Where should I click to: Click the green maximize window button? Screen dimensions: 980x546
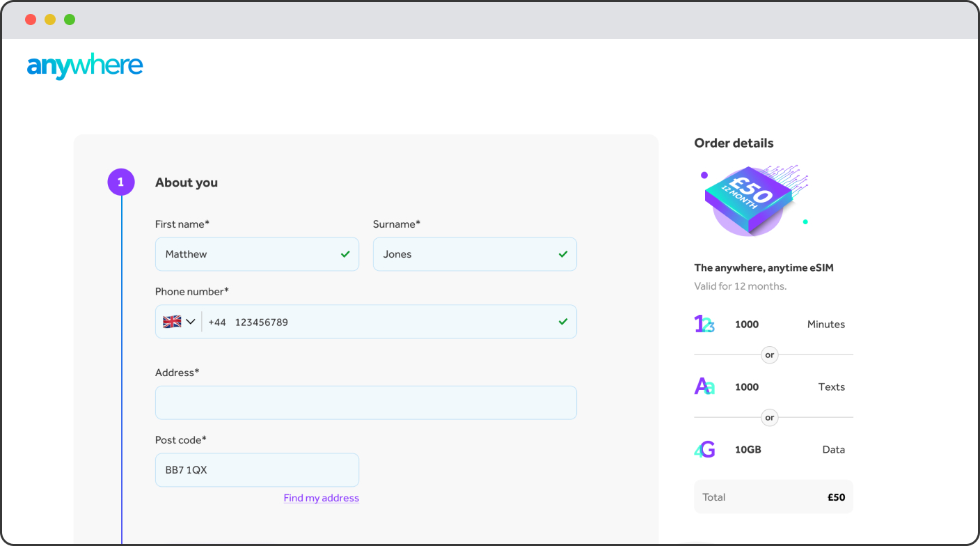click(70, 19)
